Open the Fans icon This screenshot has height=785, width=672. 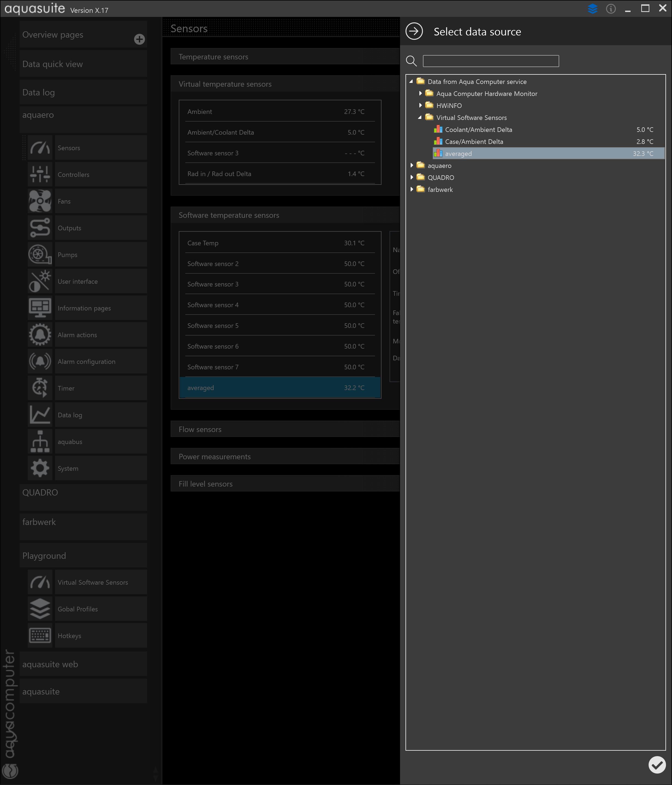(40, 201)
